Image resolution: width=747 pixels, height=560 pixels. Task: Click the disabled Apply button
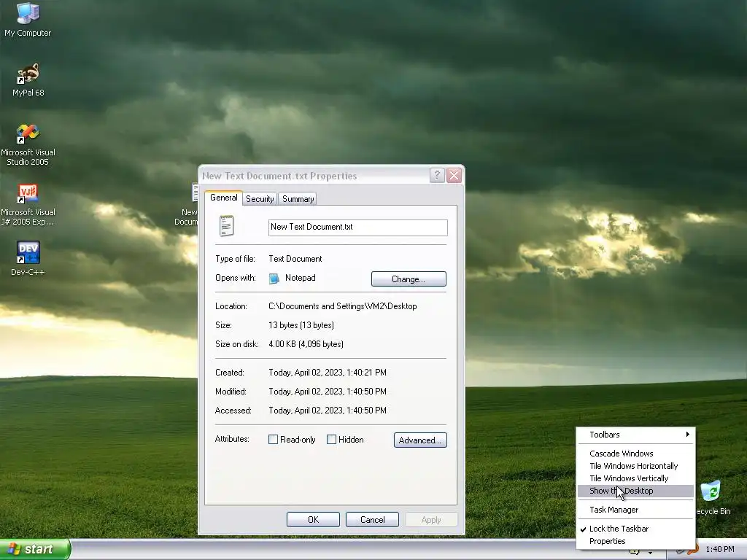point(431,519)
